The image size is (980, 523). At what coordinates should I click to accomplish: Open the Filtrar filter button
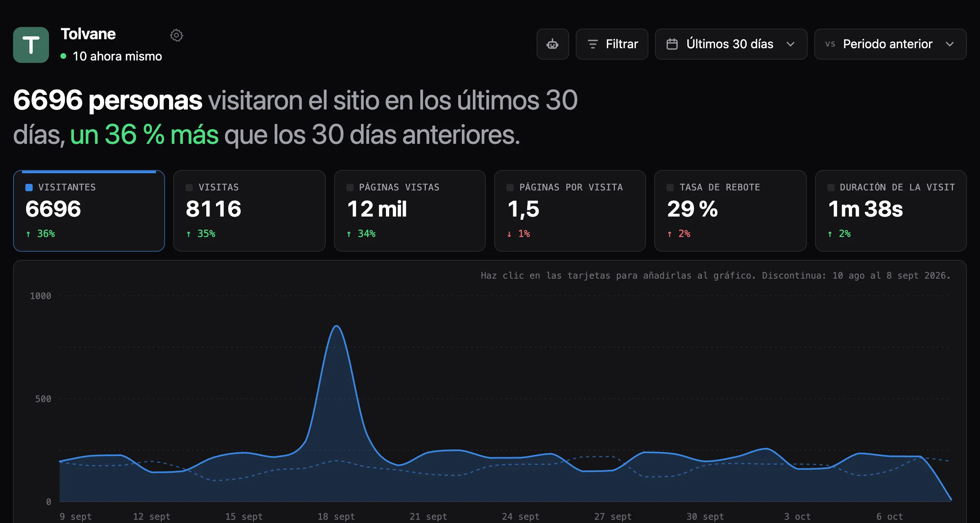pyautogui.click(x=612, y=44)
